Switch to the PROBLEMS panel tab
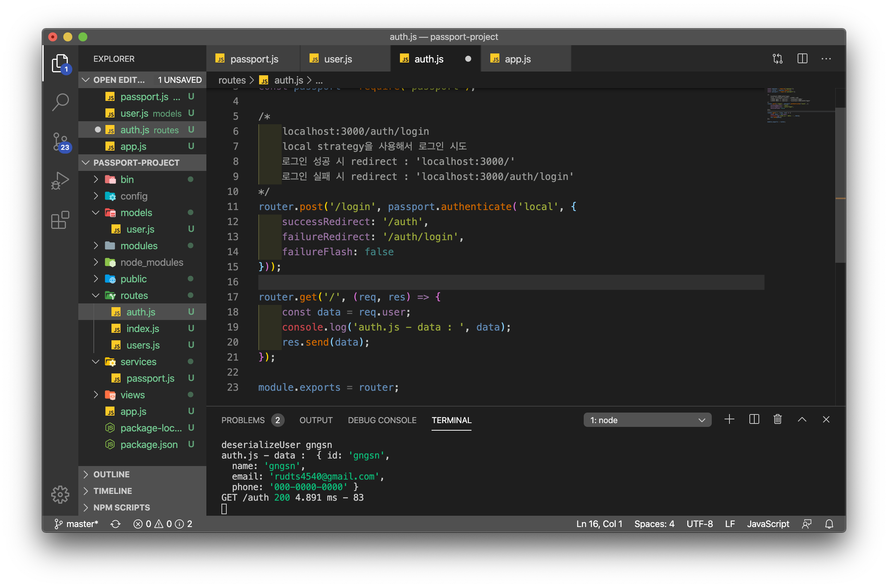The width and height of the screenshot is (888, 588). [243, 420]
